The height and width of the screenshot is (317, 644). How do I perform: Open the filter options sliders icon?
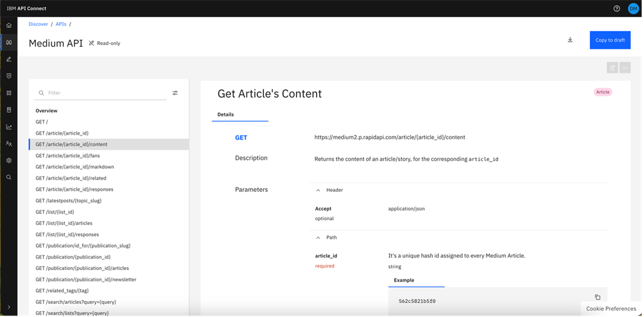click(x=175, y=93)
